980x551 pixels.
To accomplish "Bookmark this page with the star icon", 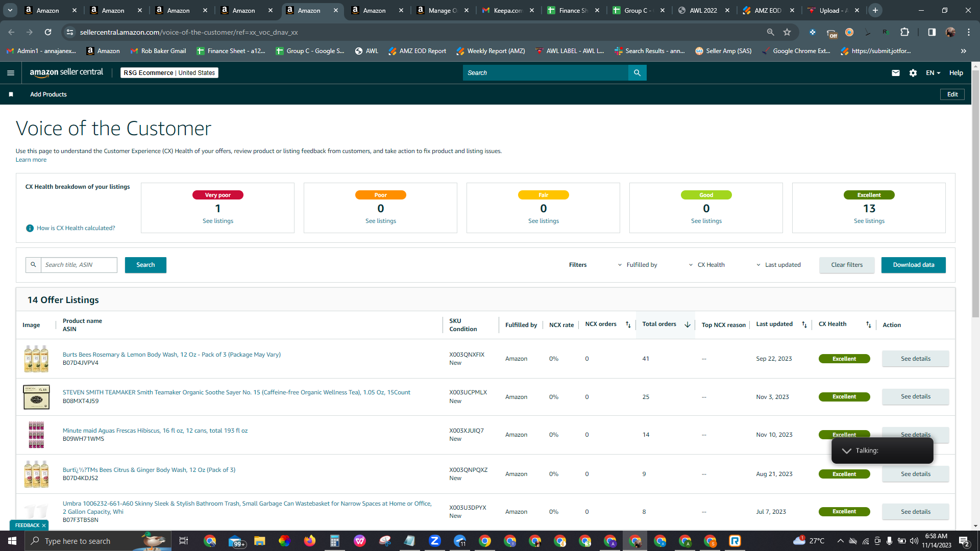I will (787, 32).
